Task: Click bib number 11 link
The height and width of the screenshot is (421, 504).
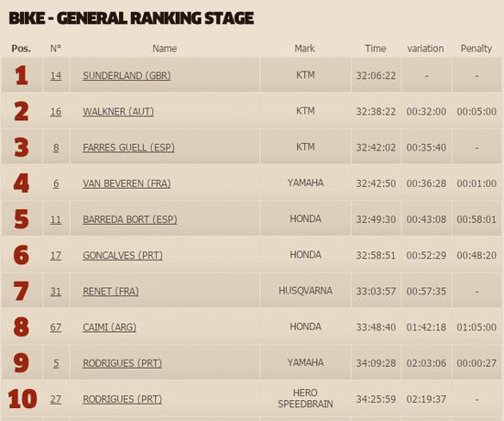Action: (x=56, y=219)
